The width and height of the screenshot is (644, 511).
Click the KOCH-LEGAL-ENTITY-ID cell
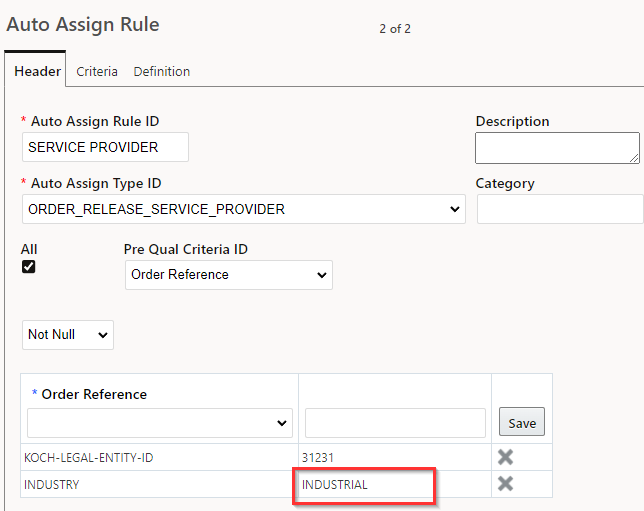pyautogui.click(x=159, y=457)
